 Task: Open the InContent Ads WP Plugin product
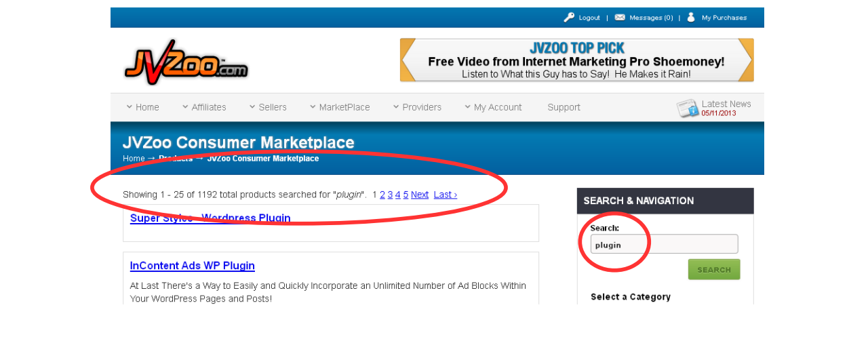click(x=193, y=266)
